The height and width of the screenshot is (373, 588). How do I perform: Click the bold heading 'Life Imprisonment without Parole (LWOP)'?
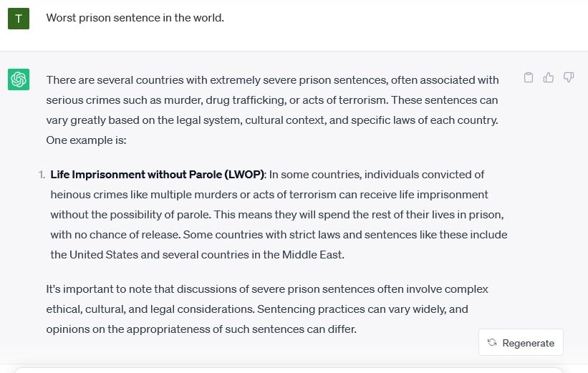click(158, 175)
